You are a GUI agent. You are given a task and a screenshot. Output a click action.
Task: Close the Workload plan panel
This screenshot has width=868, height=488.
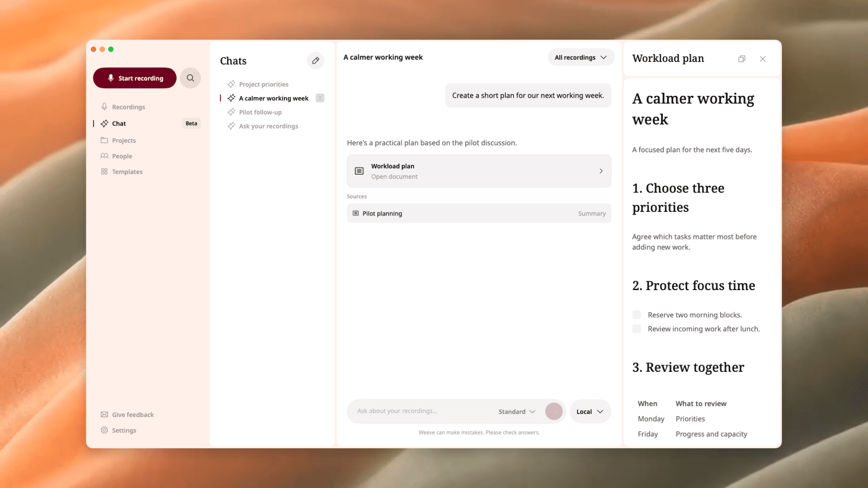coord(763,59)
